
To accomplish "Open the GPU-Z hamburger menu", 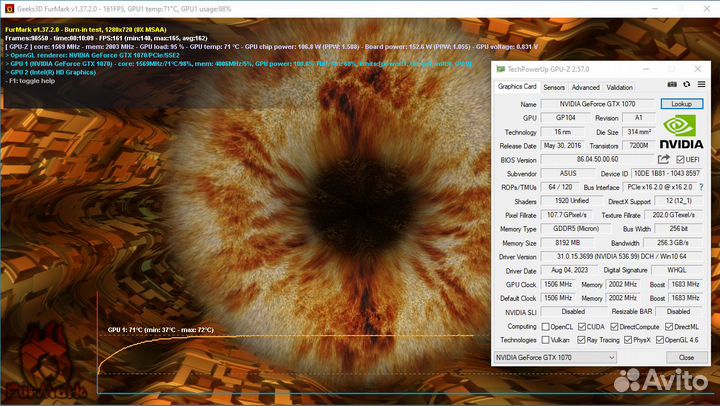I will pyautogui.click(x=701, y=85).
